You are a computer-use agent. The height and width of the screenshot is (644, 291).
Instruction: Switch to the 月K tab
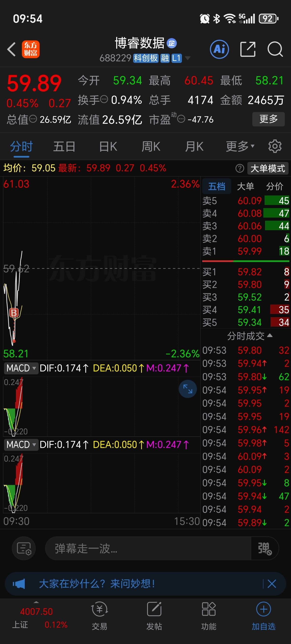click(x=194, y=146)
